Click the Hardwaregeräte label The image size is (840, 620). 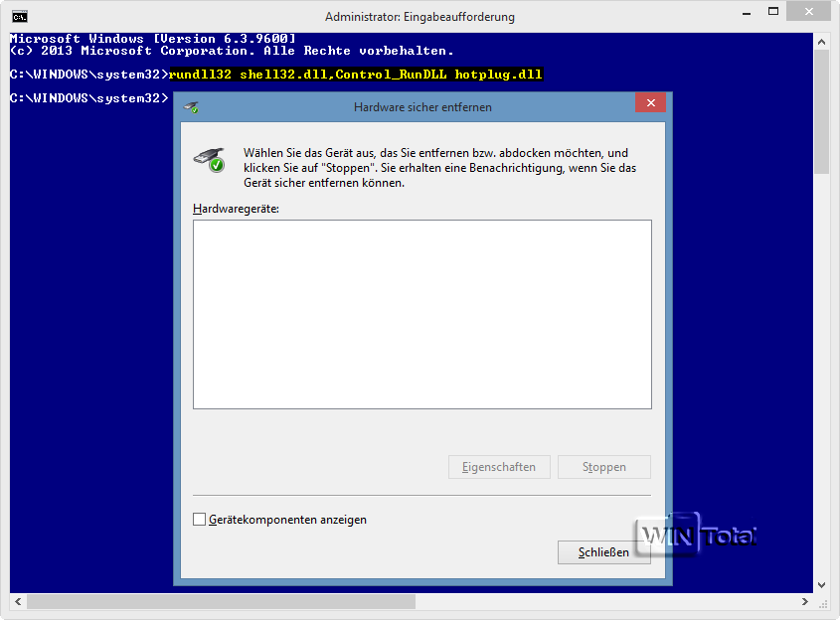[x=236, y=209]
